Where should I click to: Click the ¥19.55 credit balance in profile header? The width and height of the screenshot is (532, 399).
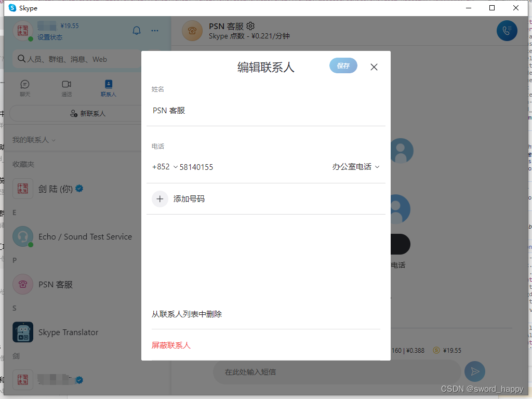point(70,26)
